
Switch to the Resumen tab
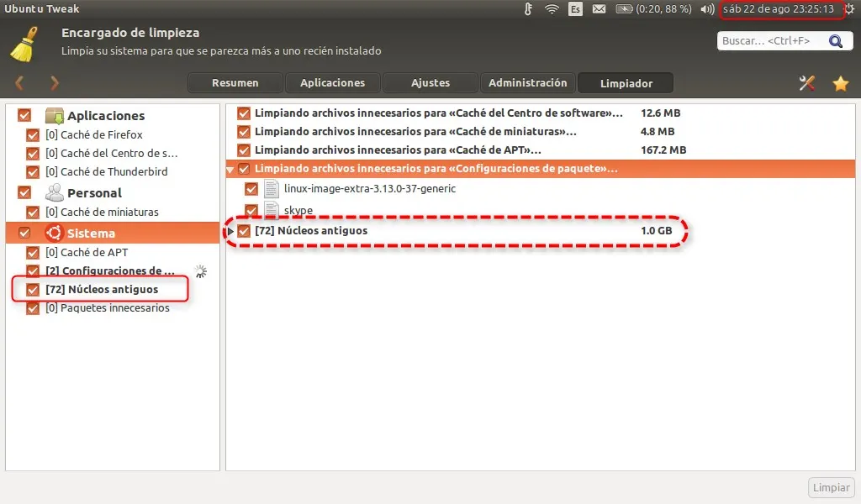(235, 83)
